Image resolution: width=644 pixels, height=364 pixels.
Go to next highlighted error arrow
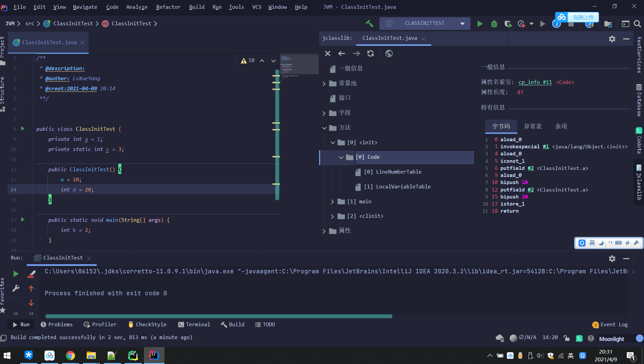[273, 61]
